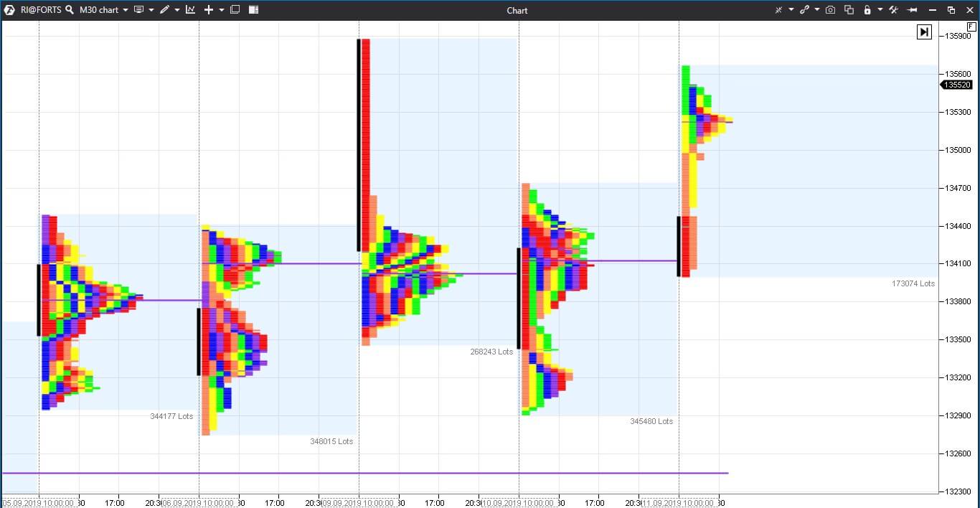Image resolution: width=980 pixels, height=508 pixels.
Task: Jump to latest bar with skip-forward button
Action: [x=924, y=32]
